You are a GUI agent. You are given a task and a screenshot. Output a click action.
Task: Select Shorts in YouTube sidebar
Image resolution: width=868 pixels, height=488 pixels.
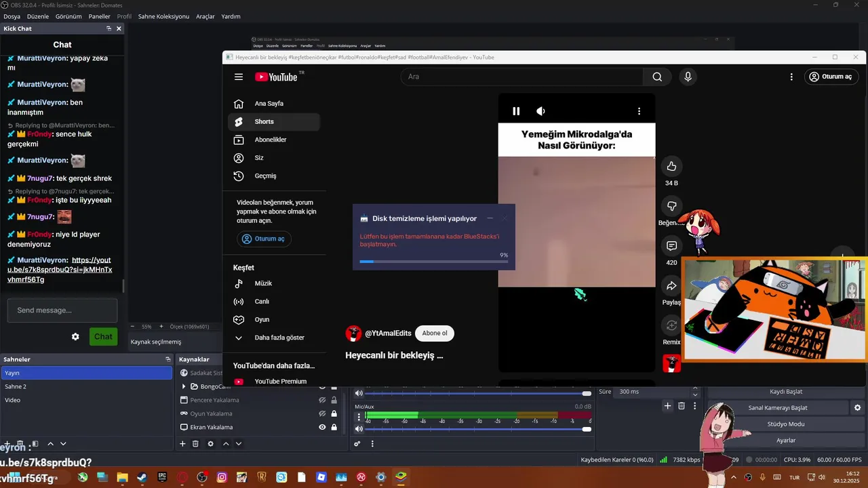274,122
